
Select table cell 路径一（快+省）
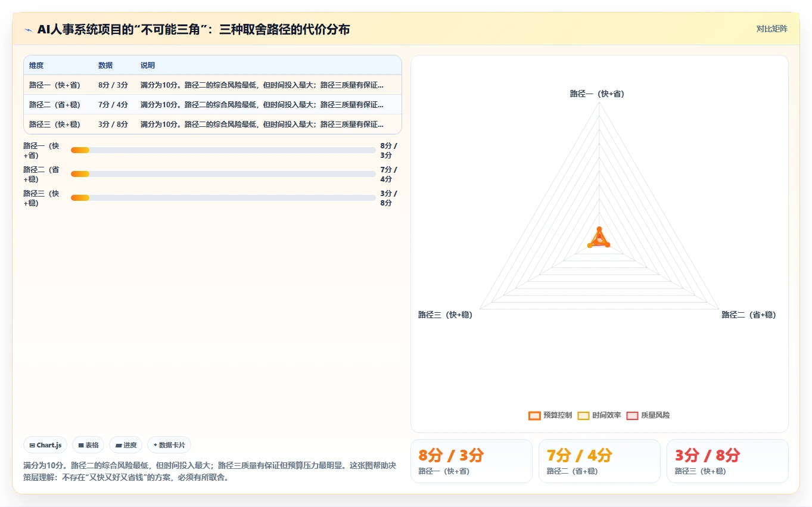pos(55,85)
